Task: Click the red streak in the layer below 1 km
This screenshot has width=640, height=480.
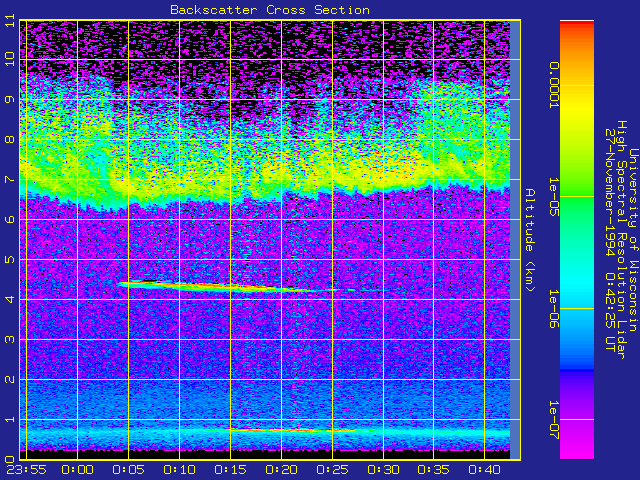Action: [294, 430]
